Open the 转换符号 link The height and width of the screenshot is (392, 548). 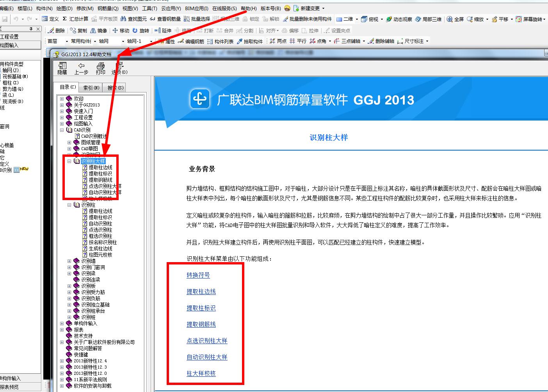(198, 275)
